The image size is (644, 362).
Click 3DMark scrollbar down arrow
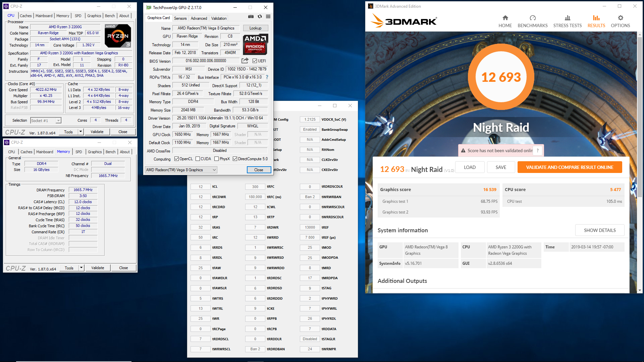640,290
